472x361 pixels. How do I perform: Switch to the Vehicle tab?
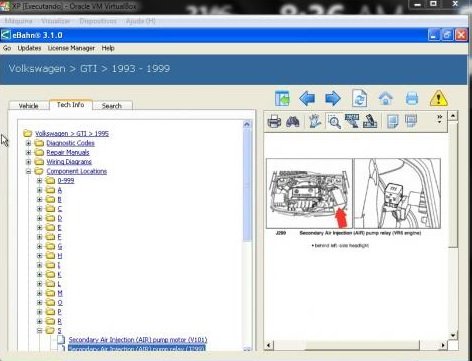point(29,106)
